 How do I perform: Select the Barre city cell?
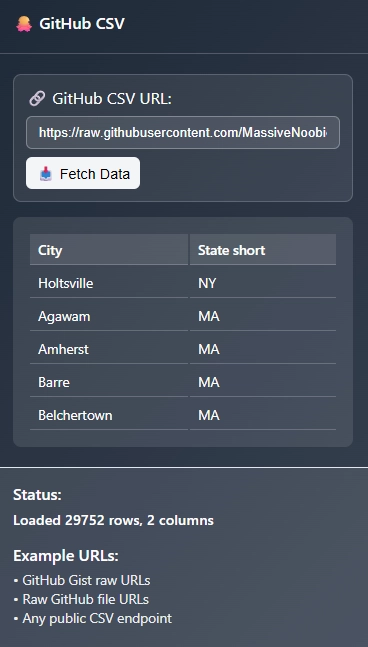[x=109, y=382]
